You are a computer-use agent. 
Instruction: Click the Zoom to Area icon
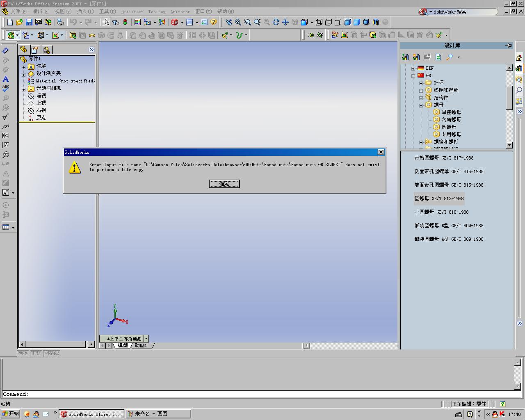[x=248, y=22]
